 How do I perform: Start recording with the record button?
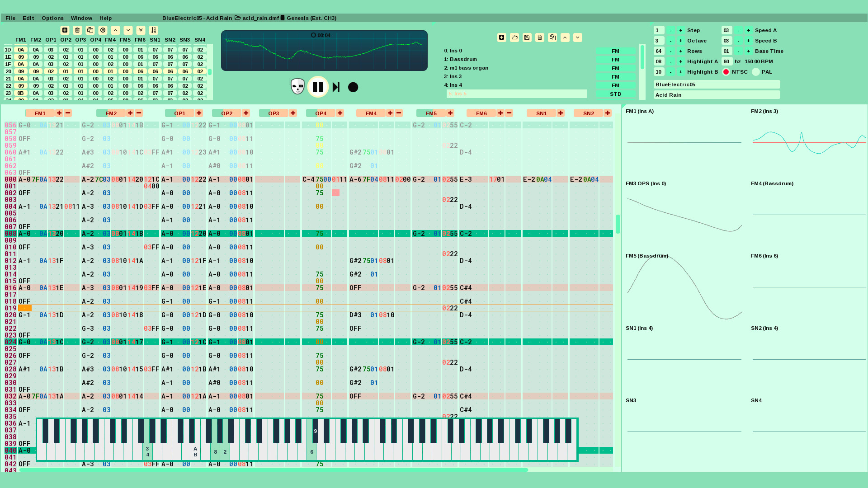coord(353,87)
